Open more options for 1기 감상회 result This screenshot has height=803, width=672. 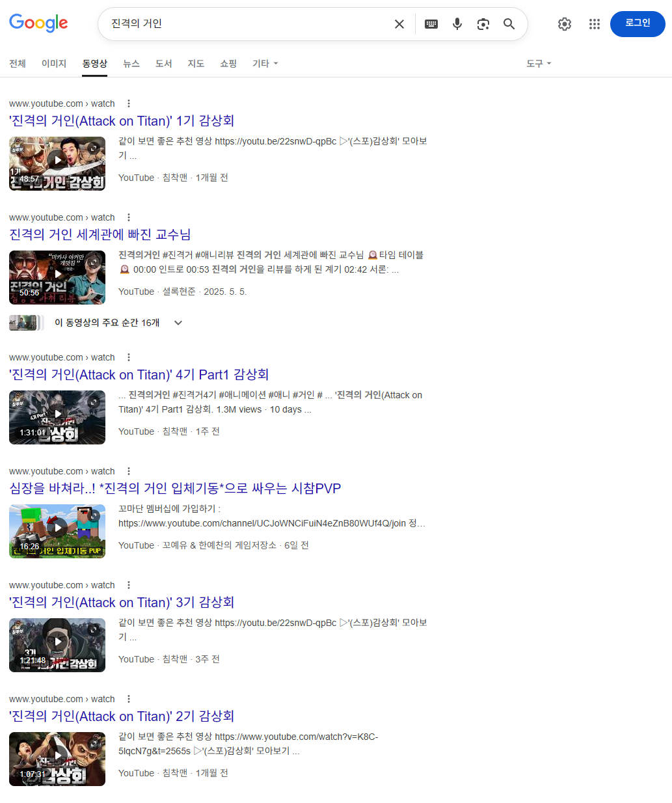point(129,103)
